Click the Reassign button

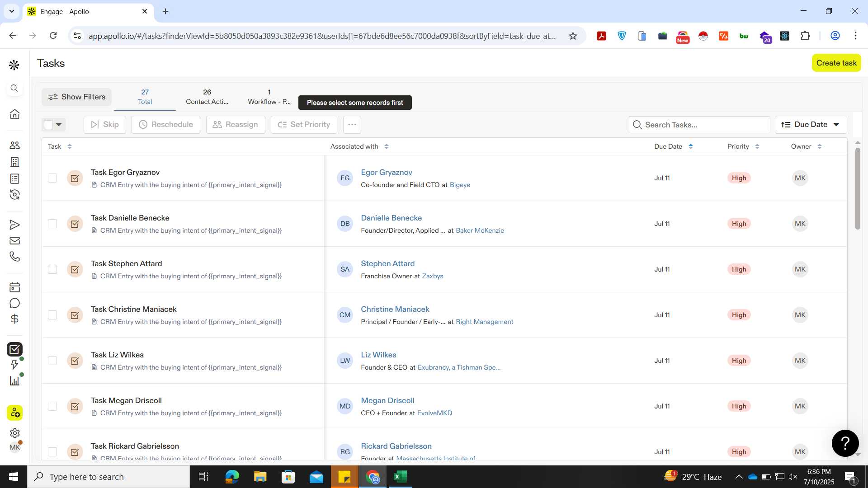coord(236,124)
